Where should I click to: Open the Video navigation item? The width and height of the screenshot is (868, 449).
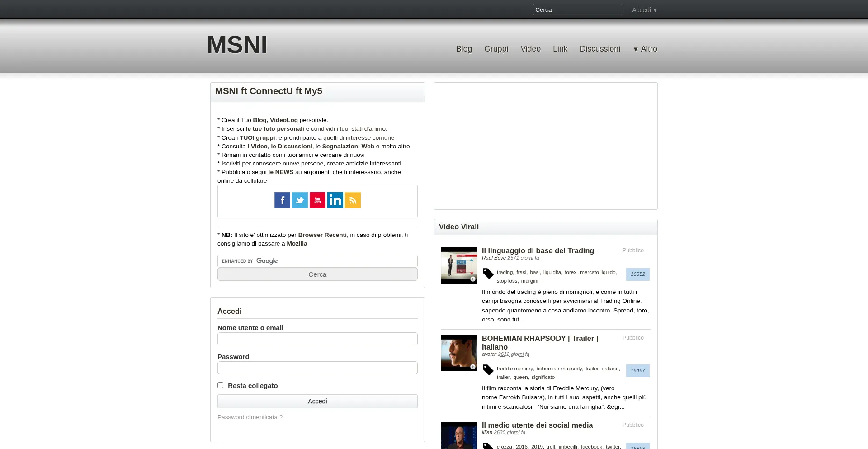coord(530,49)
